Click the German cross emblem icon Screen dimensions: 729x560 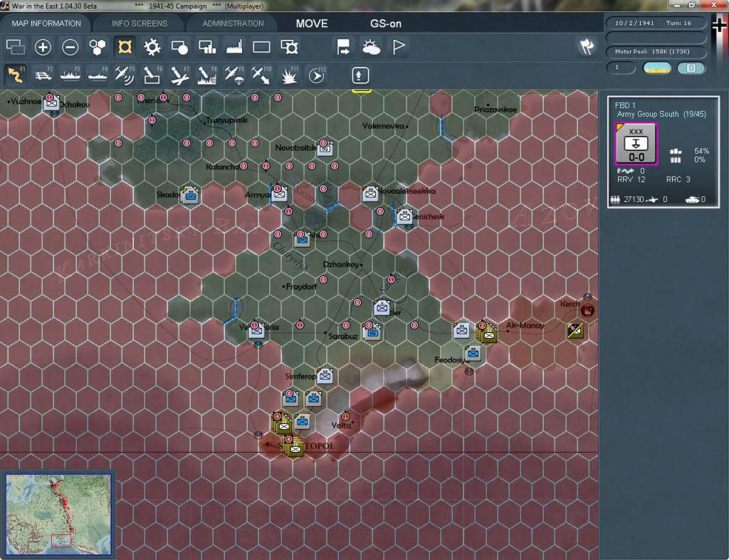719,26
